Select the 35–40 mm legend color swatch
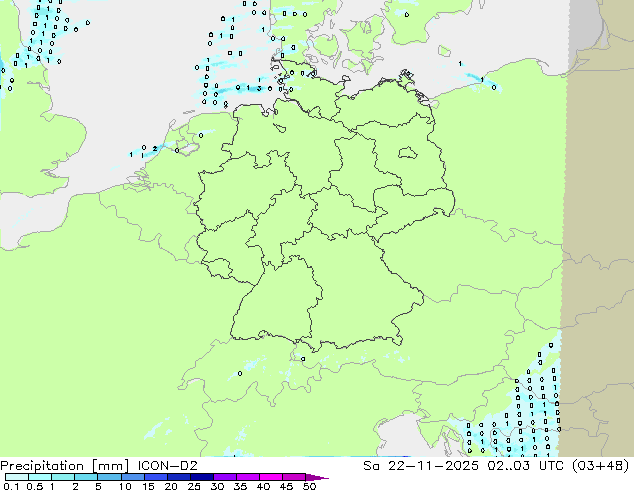Viewport: 634px width, 490px height. tap(247, 477)
